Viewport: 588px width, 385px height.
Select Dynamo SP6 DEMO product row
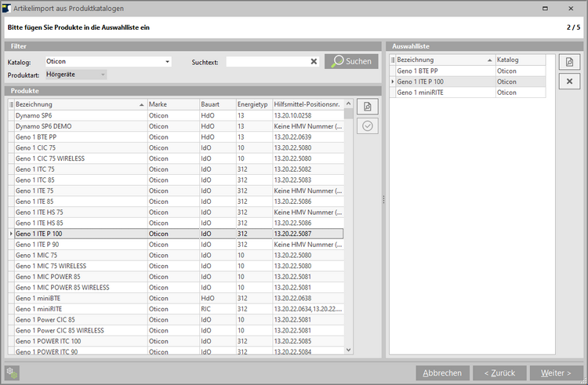[176, 126]
